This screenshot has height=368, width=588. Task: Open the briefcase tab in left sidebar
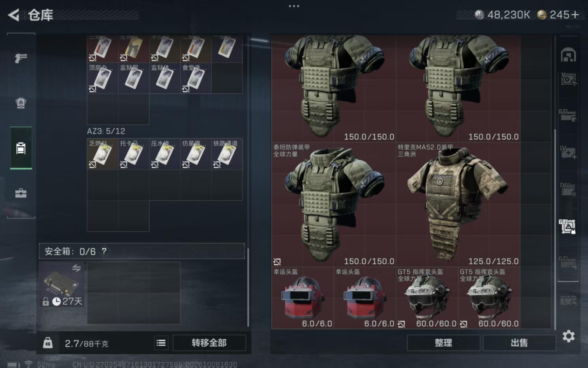[x=21, y=193]
